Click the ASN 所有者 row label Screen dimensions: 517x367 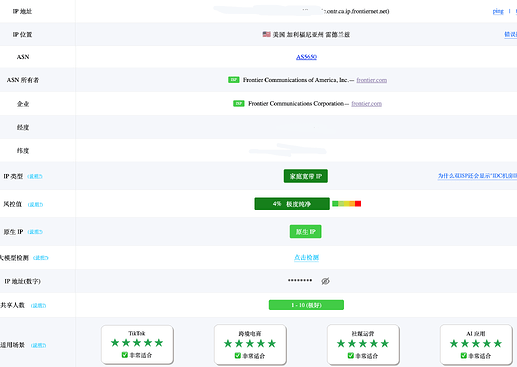pos(23,80)
